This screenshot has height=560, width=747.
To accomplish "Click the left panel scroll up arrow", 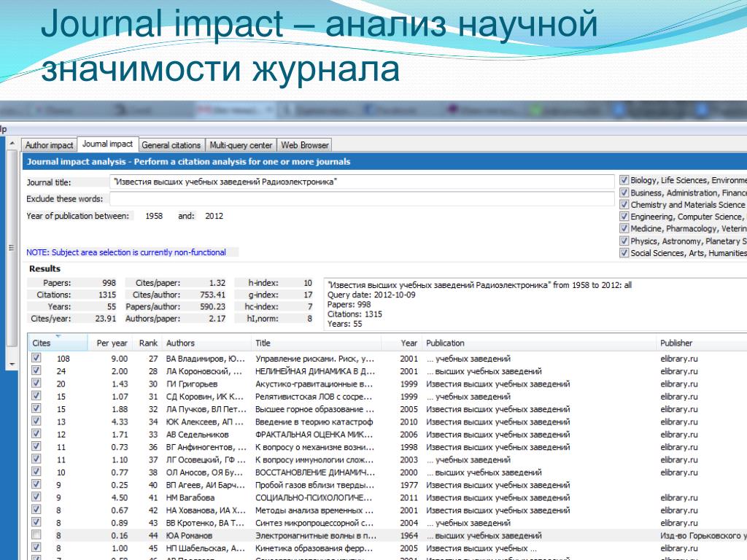I will point(12,144).
